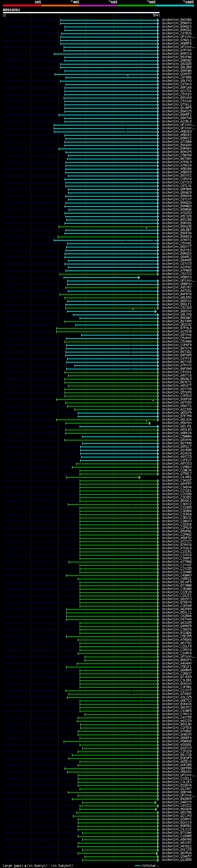Select the query name BB918261
This screenshot has width=197, height=868.
11,10
